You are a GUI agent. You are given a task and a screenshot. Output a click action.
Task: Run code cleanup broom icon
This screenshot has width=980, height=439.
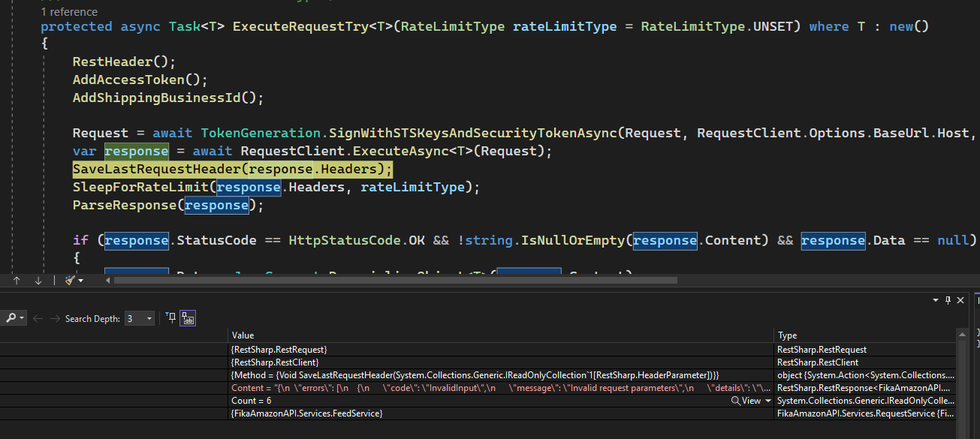tap(70, 280)
